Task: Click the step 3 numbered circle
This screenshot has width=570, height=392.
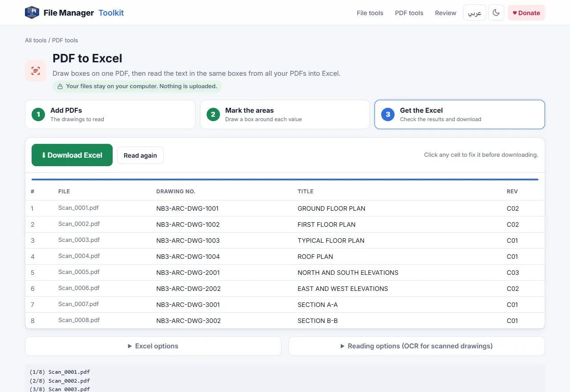Action: pyautogui.click(x=388, y=114)
